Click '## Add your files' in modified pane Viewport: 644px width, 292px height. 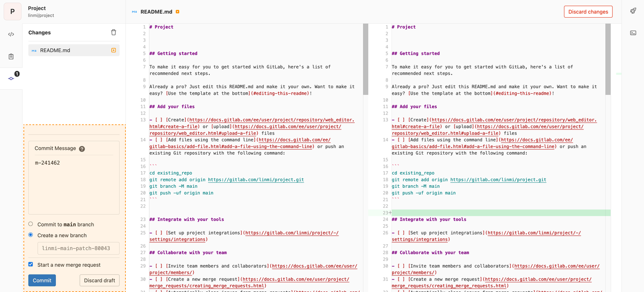[x=415, y=107]
